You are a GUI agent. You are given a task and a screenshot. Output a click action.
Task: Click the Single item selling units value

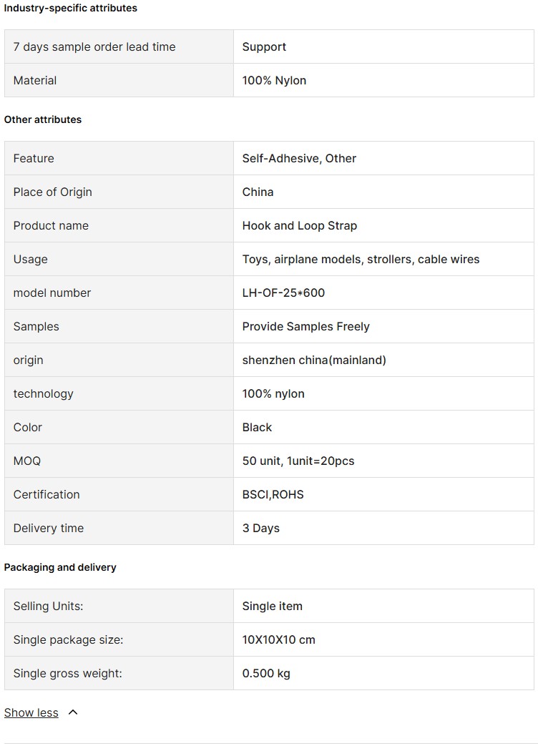272,606
